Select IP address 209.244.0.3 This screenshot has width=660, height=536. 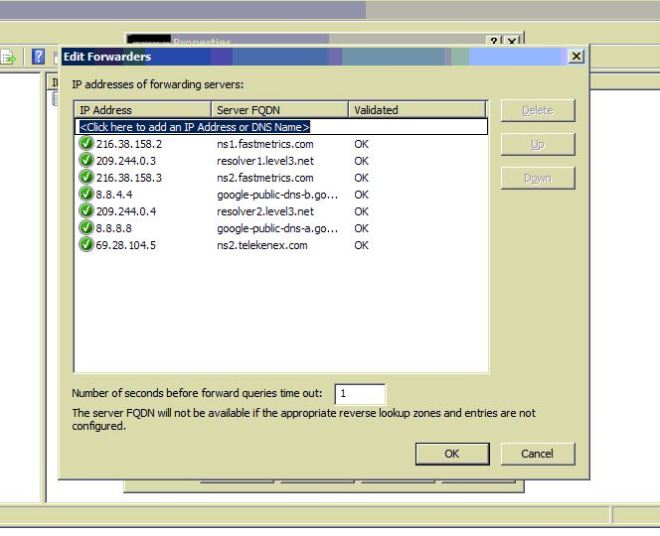[x=126, y=161]
